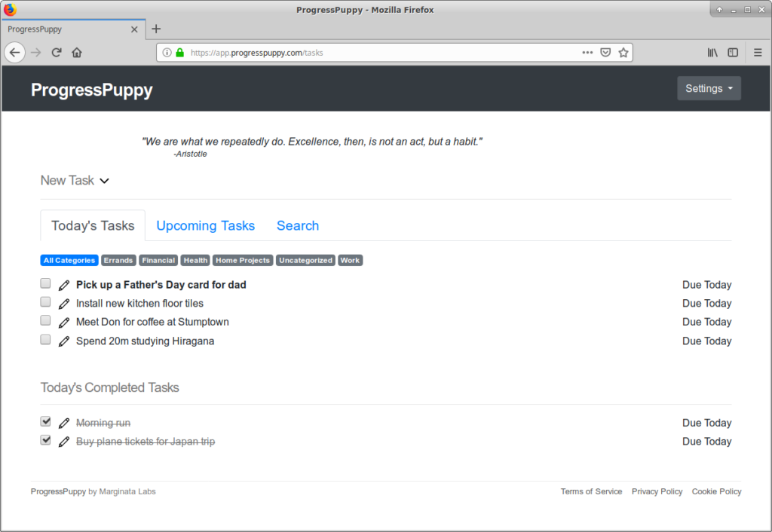This screenshot has width=772, height=532.
Task: Uncheck the completed Morning run task
Action: pyautogui.click(x=45, y=420)
